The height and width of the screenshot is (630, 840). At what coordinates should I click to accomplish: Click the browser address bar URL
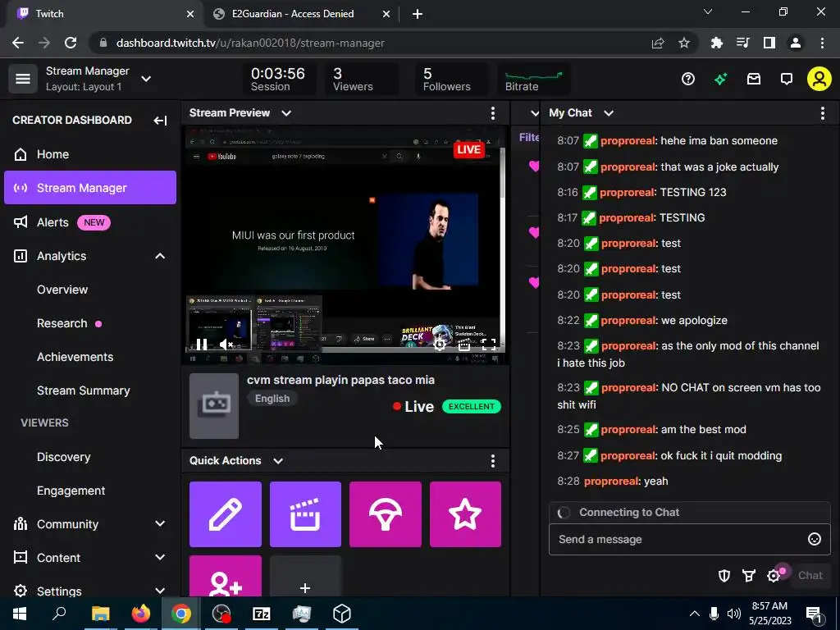pos(250,43)
